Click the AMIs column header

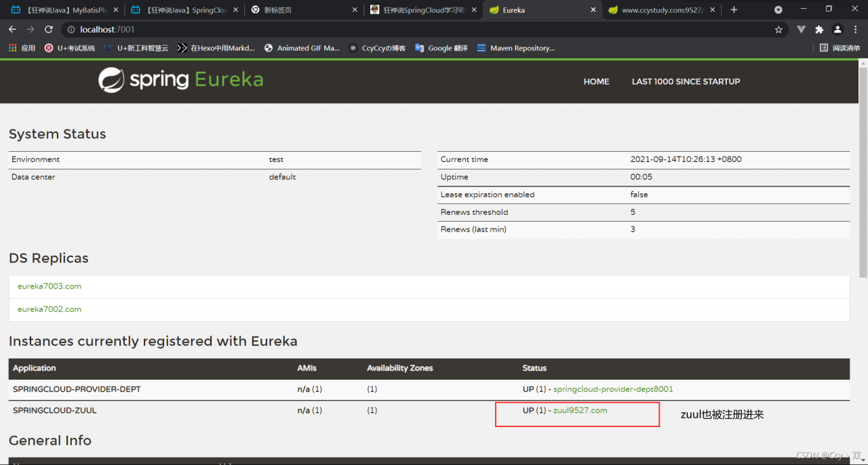(307, 368)
